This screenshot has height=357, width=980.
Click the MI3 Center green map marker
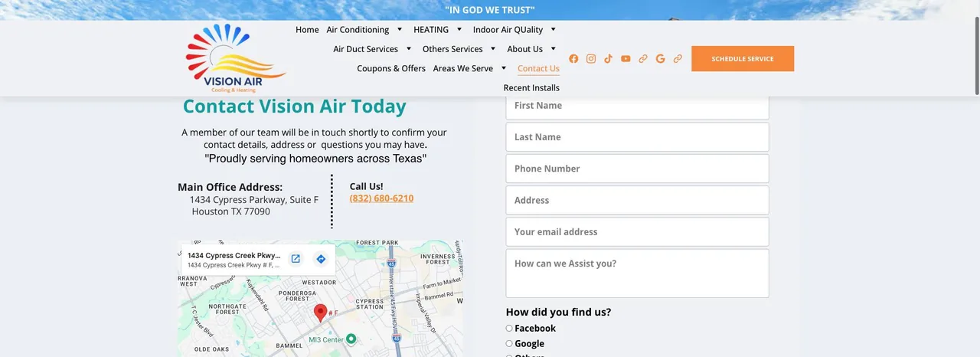[351, 339]
